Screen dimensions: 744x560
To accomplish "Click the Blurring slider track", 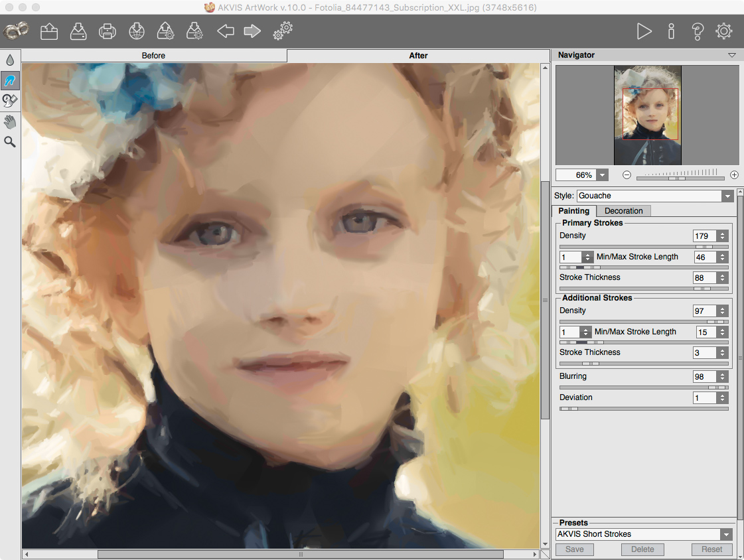I will click(644, 387).
